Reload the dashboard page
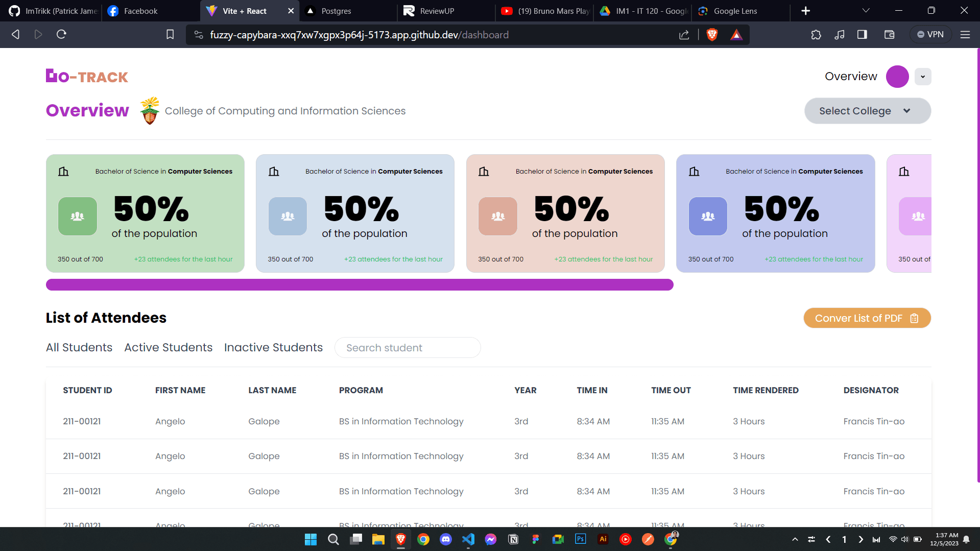Viewport: 980px width, 551px height. tap(61, 35)
